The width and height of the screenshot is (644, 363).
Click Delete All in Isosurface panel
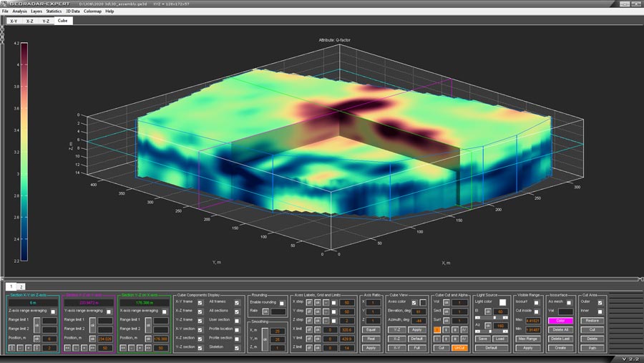click(x=560, y=329)
